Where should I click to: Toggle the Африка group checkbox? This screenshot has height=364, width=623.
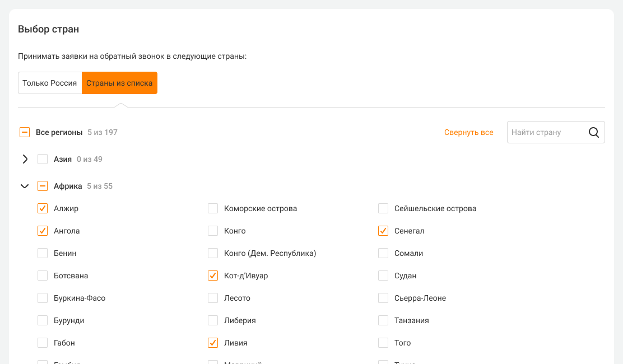pos(43,186)
